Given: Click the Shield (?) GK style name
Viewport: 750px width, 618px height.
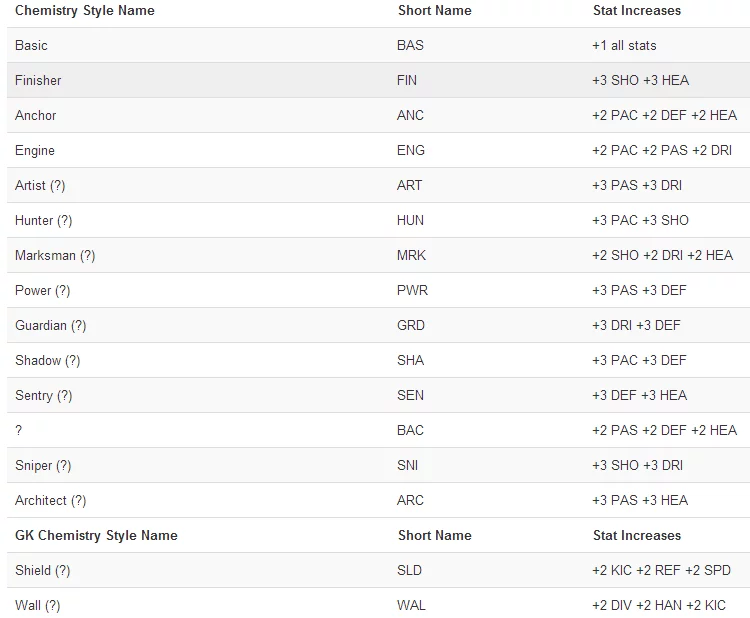Looking at the screenshot, I should tap(42, 570).
